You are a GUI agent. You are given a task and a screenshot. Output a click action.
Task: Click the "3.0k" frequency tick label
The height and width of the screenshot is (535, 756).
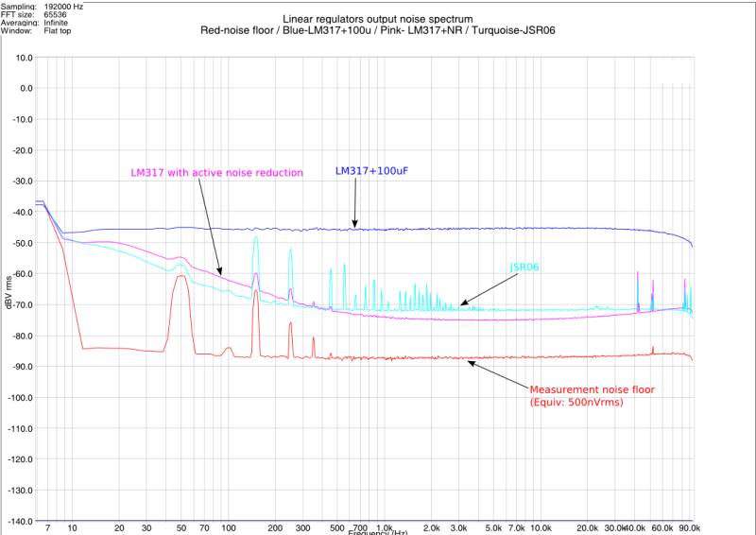click(459, 528)
